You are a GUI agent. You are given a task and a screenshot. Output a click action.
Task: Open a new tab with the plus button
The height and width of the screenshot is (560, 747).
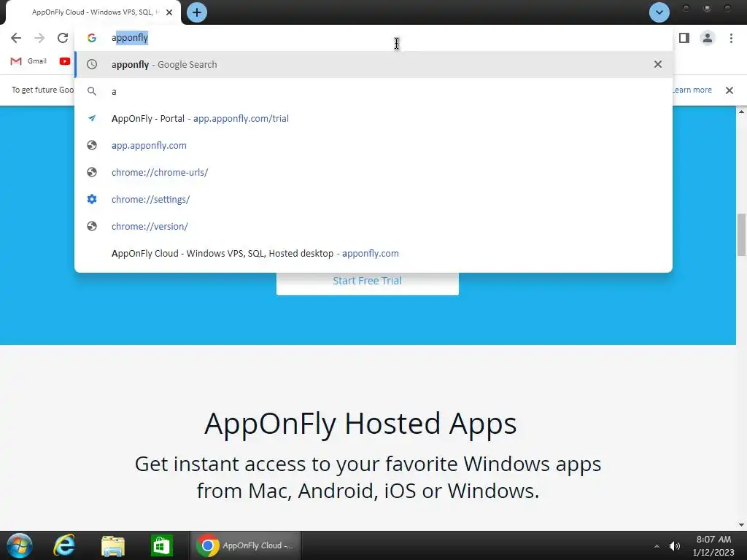point(197,12)
